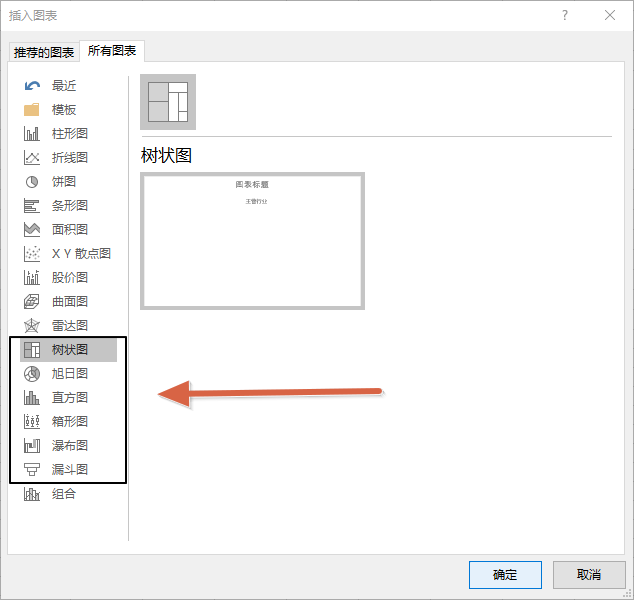Click the treemap subtype icon at top
The height and width of the screenshot is (600, 634).
pyautogui.click(x=168, y=102)
